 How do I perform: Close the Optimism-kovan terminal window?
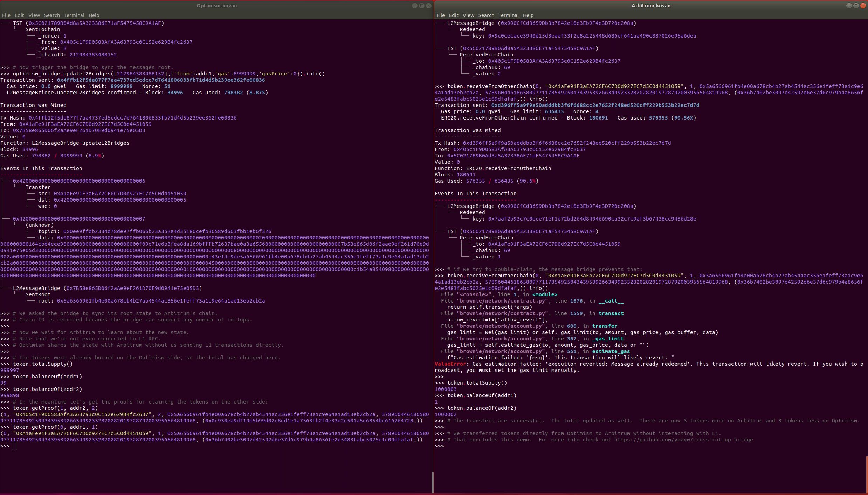pos(429,6)
